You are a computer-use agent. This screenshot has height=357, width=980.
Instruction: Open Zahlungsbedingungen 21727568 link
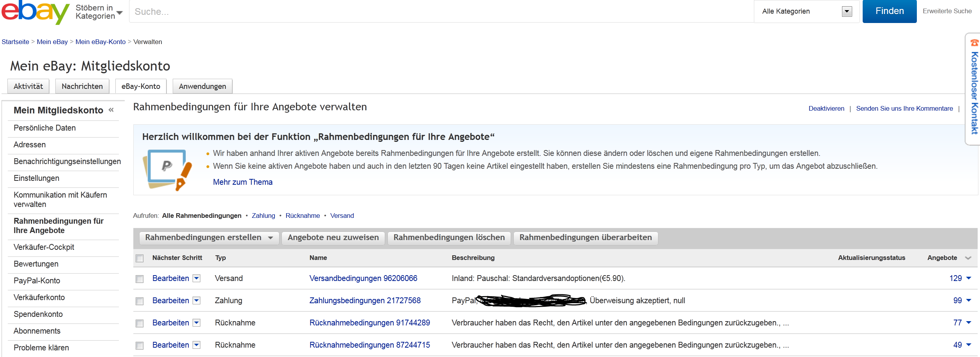[365, 300]
